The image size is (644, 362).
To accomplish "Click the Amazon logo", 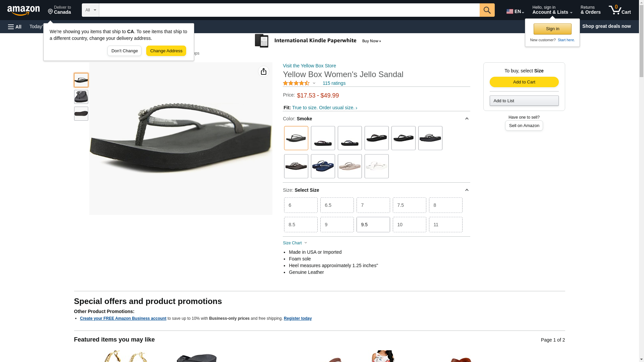I will coord(23,10).
